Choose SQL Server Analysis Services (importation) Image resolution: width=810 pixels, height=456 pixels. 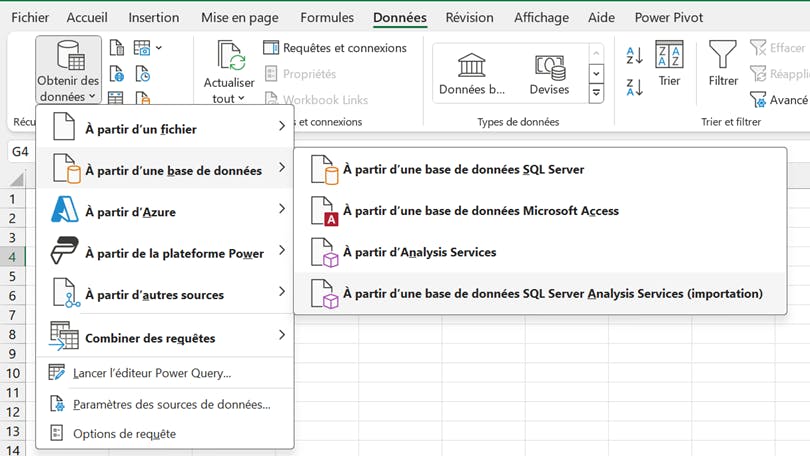click(x=540, y=293)
